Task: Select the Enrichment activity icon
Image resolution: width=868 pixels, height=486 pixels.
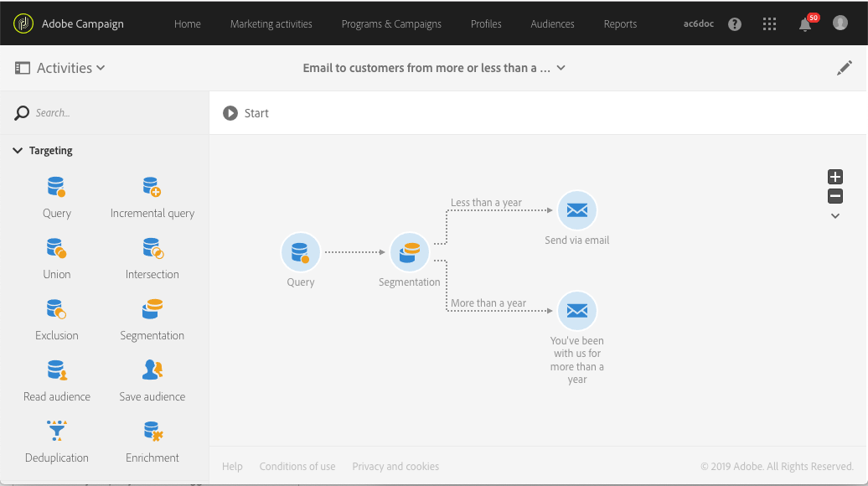Action: [152, 432]
